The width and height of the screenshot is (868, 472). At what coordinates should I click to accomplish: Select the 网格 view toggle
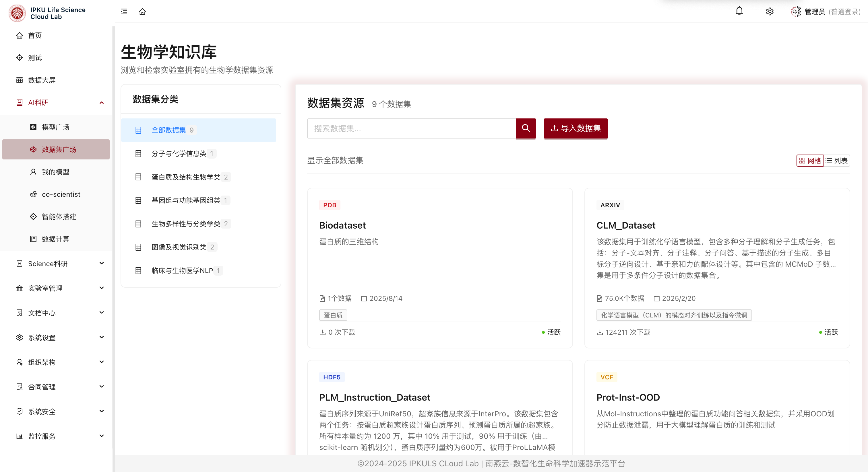pyautogui.click(x=810, y=161)
